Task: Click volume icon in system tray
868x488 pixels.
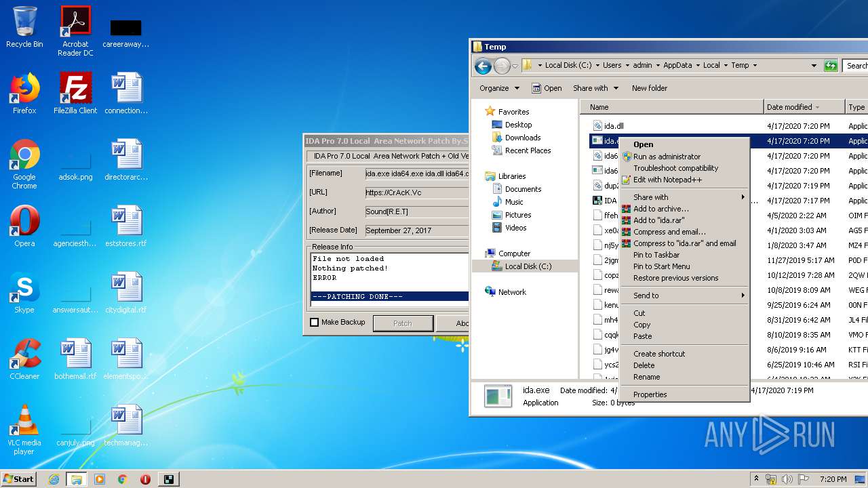Action: click(787, 479)
